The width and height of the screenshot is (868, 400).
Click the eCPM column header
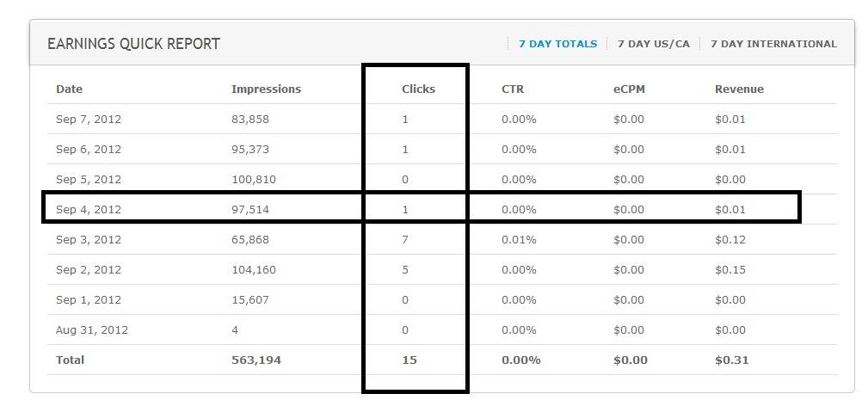point(629,89)
